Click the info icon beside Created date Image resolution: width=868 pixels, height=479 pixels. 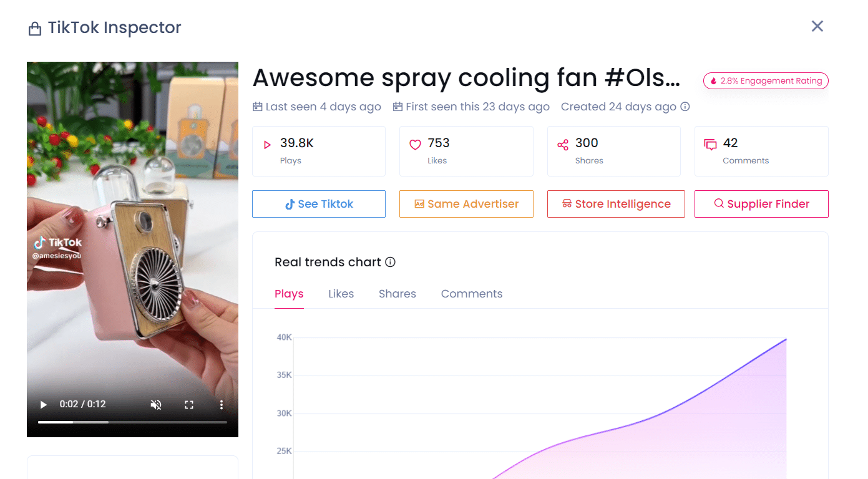[685, 107]
